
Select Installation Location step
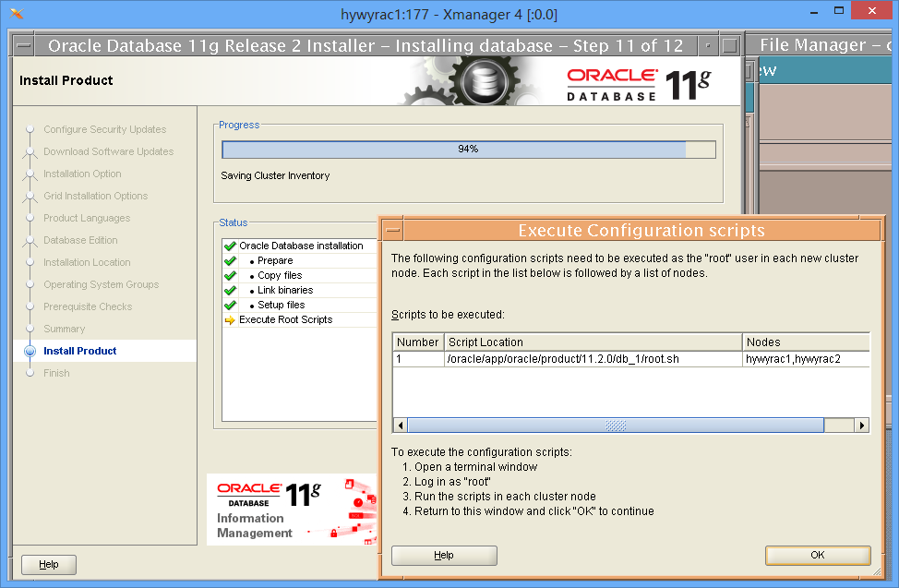[87, 262]
